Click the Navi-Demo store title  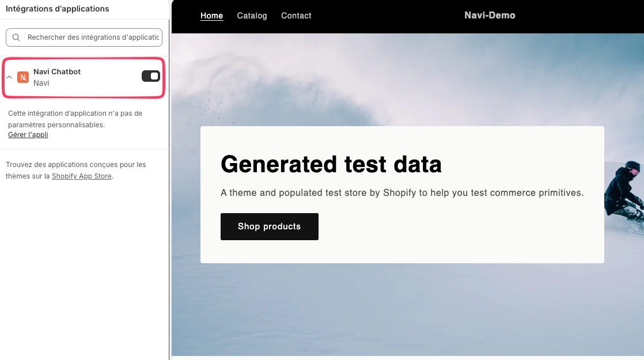point(490,15)
